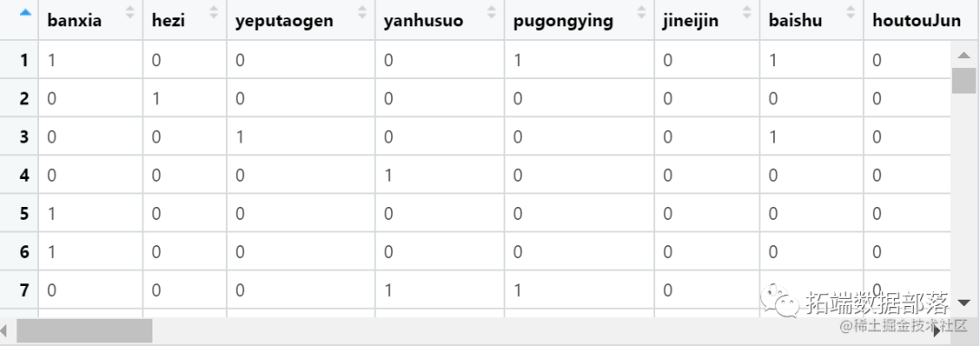The image size is (980, 346).
Task: Click the horizontal scrollbar thumb
Action: 84,331
